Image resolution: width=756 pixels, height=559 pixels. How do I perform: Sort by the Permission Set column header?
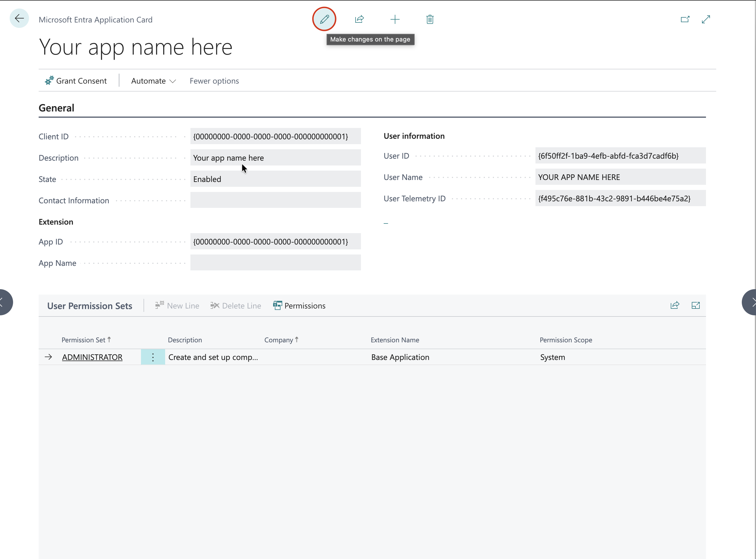(x=84, y=340)
